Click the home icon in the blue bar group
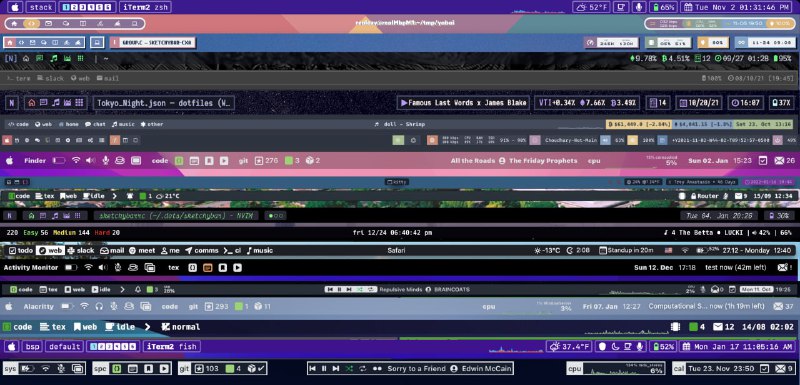Viewport: 800px width, 385px height. pyautogui.click(x=10, y=43)
